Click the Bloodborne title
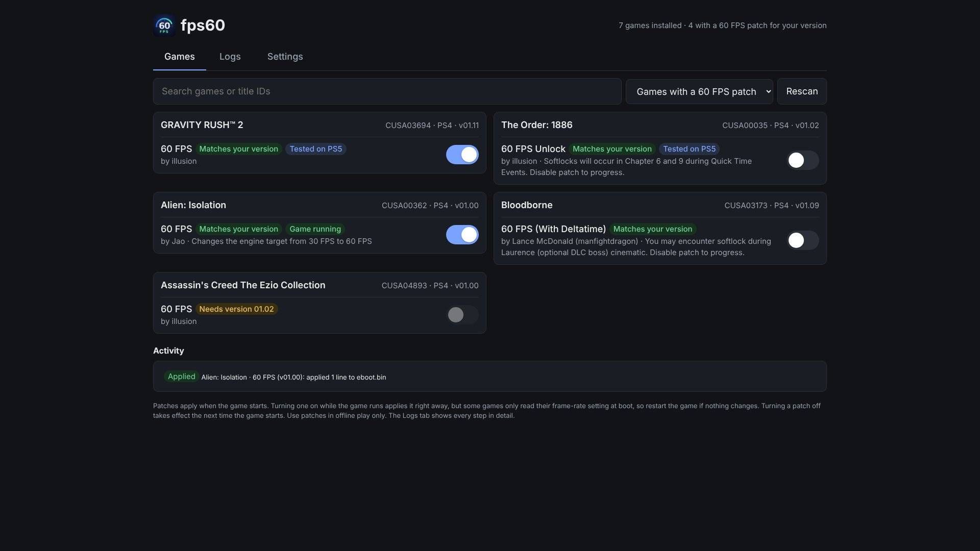980x551 pixels. click(527, 205)
